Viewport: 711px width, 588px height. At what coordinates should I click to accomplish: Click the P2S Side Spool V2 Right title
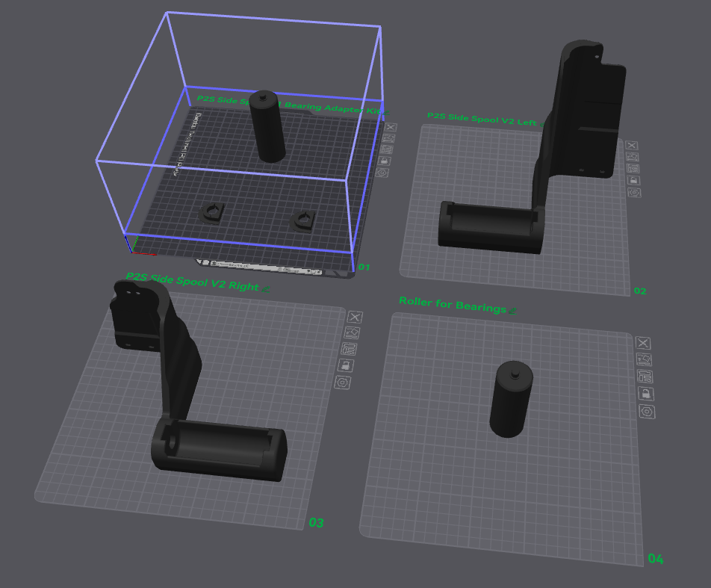pos(192,281)
